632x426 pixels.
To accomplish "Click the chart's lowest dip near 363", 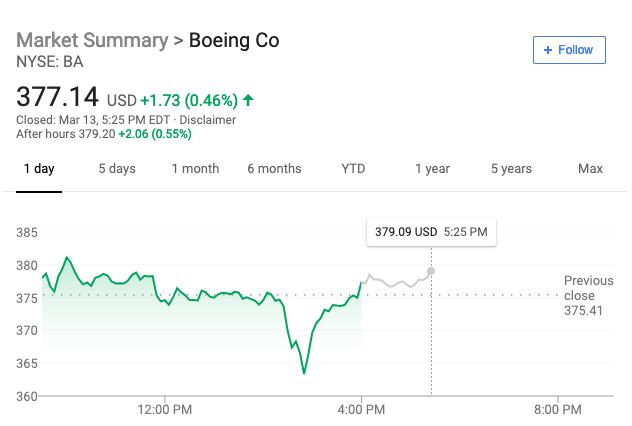I will [x=304, y=373].
